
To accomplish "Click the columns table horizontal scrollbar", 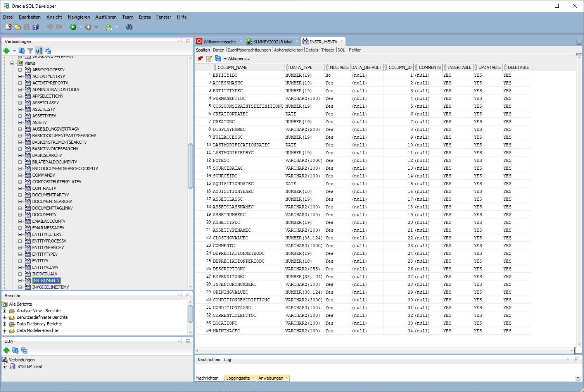I will pos(384,350).
